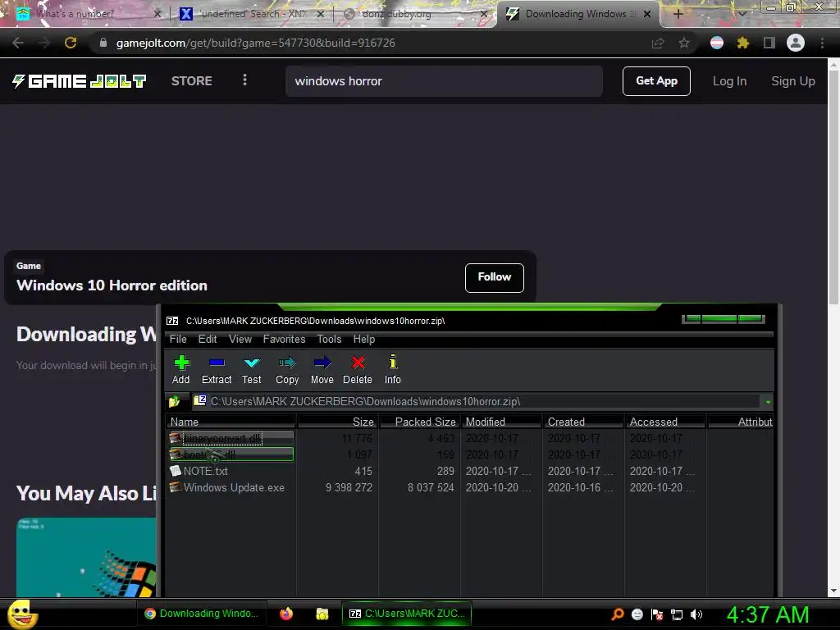Open the Tools menu in 7-Zip

(x=329, y=339)
